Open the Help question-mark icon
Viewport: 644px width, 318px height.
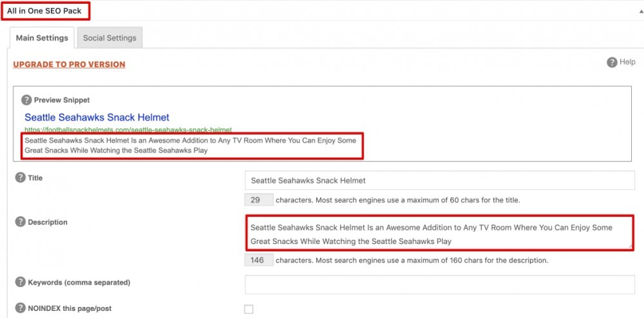(612, 62)
